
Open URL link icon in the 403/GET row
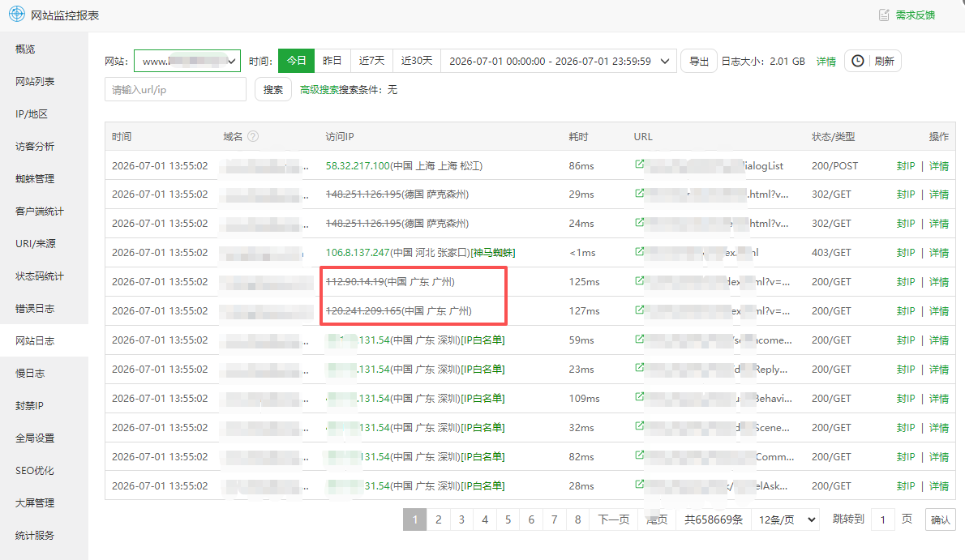click(x=640, y=252)
